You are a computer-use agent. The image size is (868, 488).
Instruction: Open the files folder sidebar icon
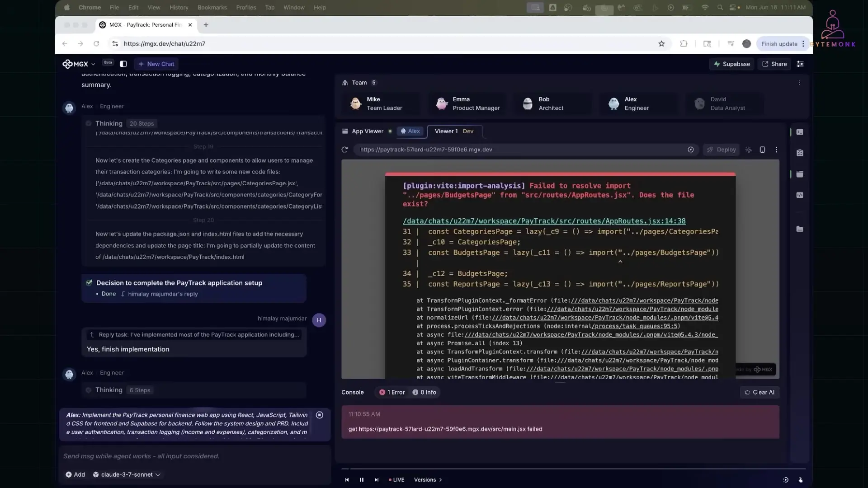tap(800, 229)
